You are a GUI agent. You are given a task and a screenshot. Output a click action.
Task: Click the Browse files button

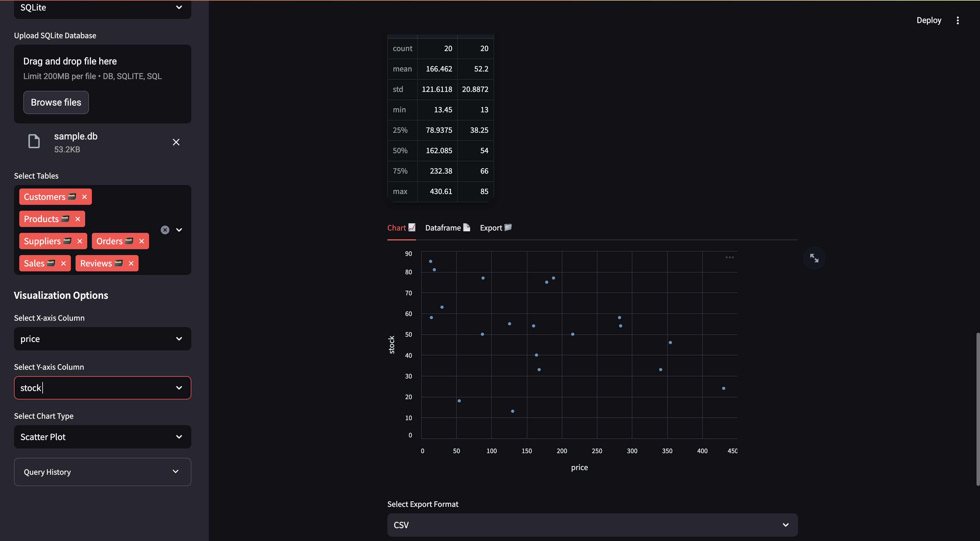(x=56, y=102)
